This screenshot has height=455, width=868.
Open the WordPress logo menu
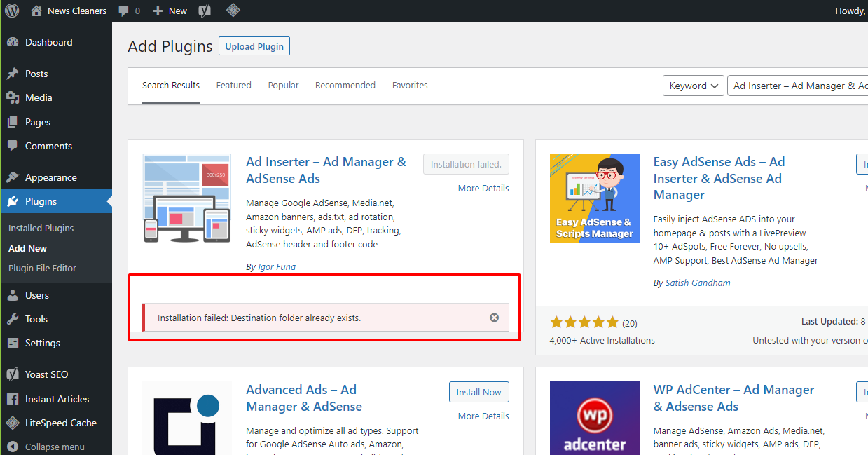12,11
